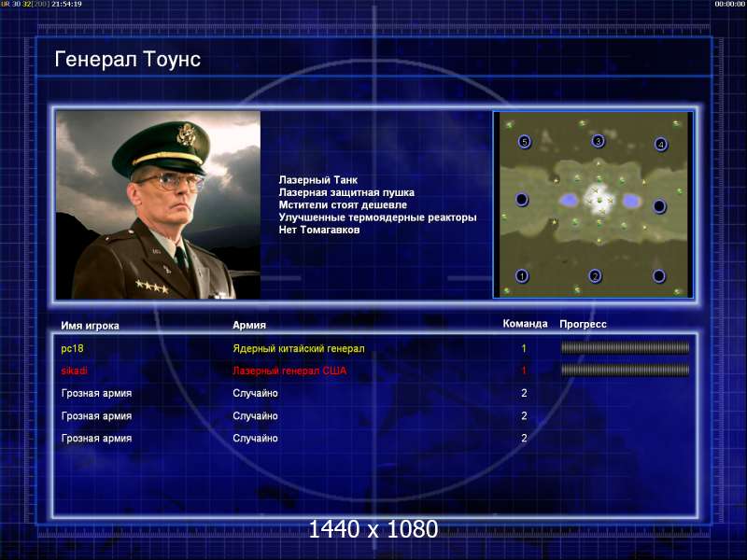Click "Ядерный китайский генерал" army entry
Viewport: 747px width, 560px height.
299,348
